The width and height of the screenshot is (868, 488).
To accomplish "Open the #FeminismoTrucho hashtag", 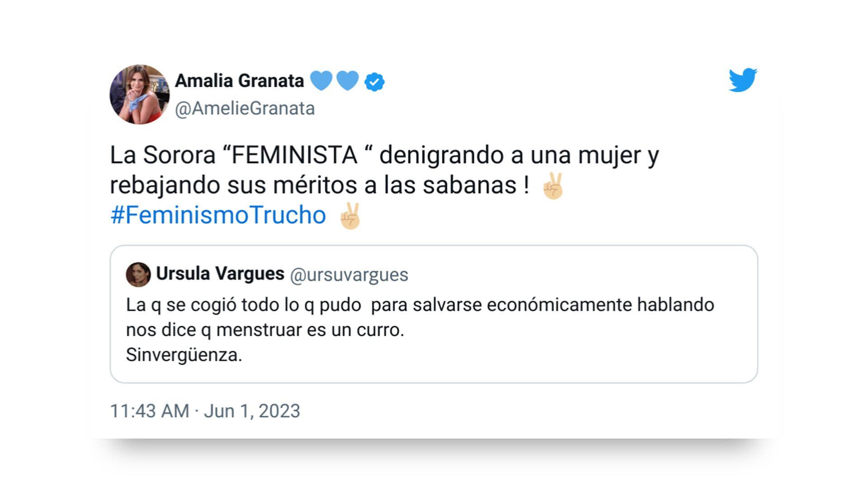I will pos(218,215).
